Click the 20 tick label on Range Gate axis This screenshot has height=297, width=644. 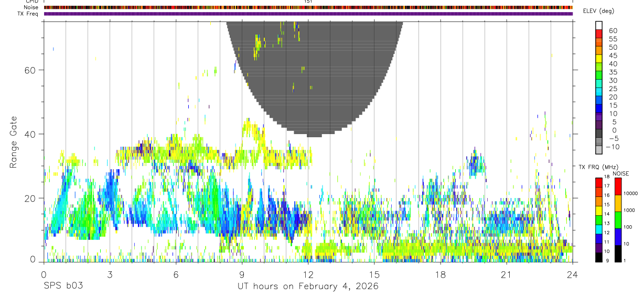[x=29, y=198]
